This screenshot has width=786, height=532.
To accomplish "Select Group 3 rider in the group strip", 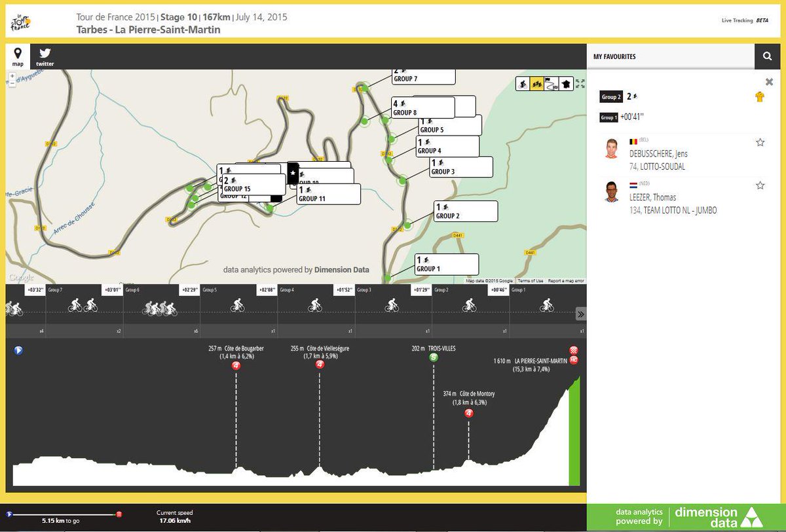I will click(393, 305).
